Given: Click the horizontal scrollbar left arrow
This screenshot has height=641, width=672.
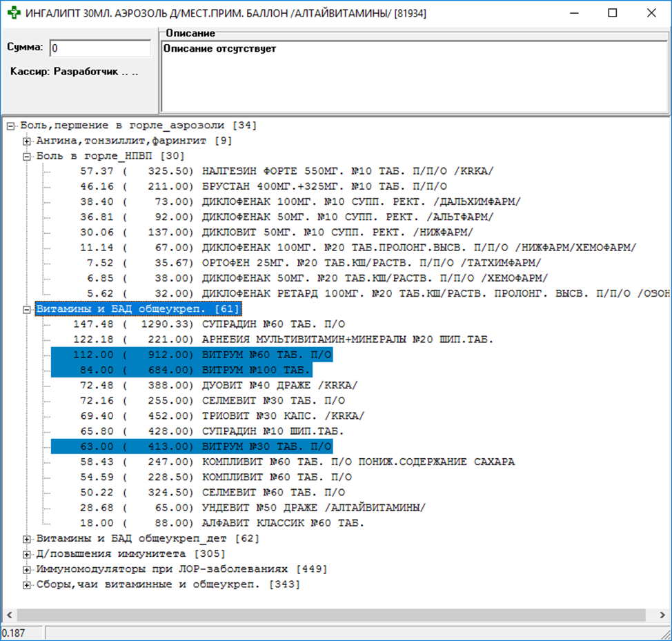Looking at the screenshot, I should click(9, 615).
